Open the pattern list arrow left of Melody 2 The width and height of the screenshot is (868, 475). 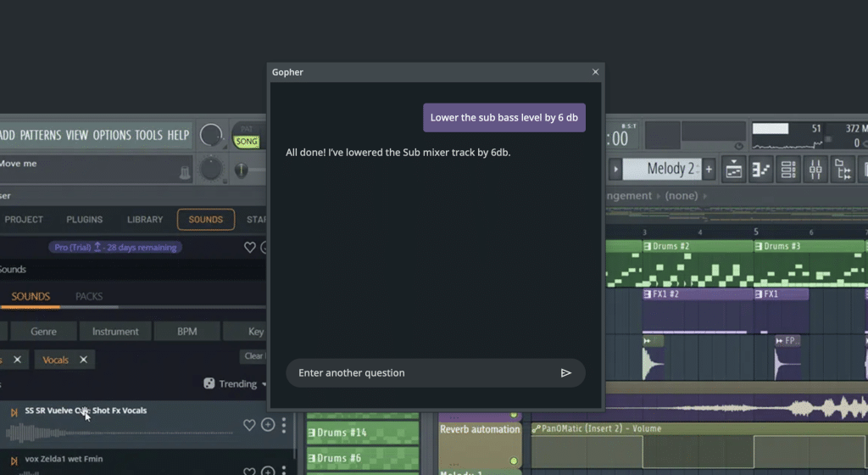click(615, 170)
